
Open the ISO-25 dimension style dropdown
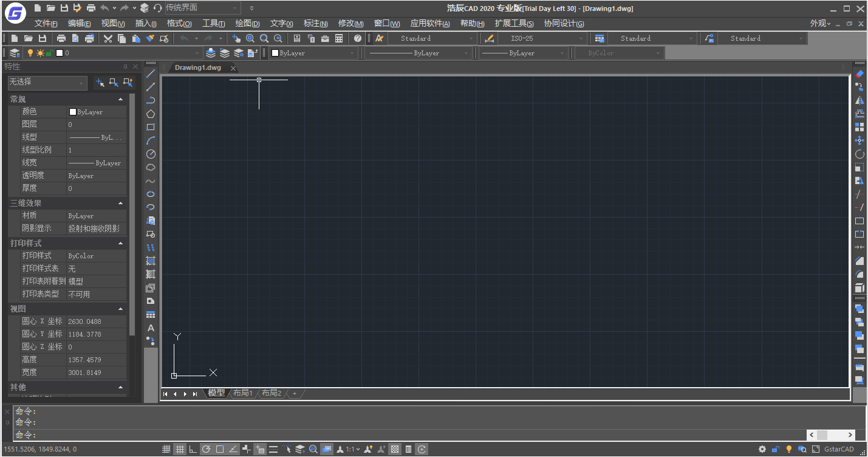click(x=542, y=38)
